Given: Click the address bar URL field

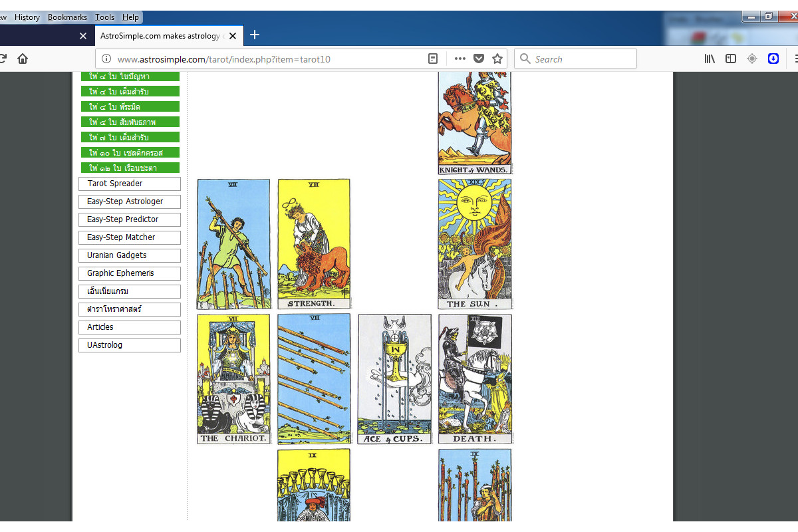Looking at the screenshot, I should coord(269,59).
